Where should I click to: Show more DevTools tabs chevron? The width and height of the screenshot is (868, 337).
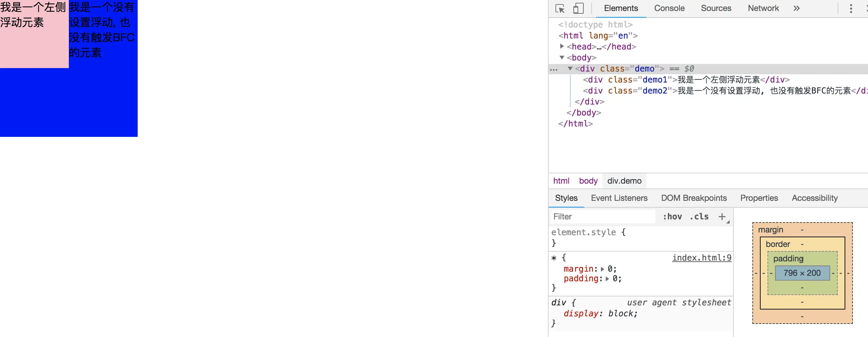[796, 8]
